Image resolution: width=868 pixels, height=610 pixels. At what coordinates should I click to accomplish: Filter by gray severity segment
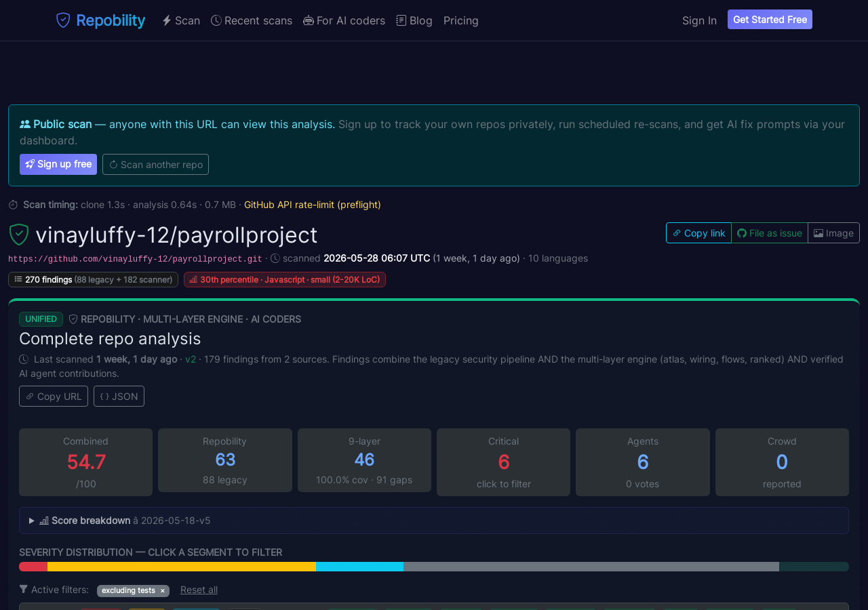[x=591, y=567]
